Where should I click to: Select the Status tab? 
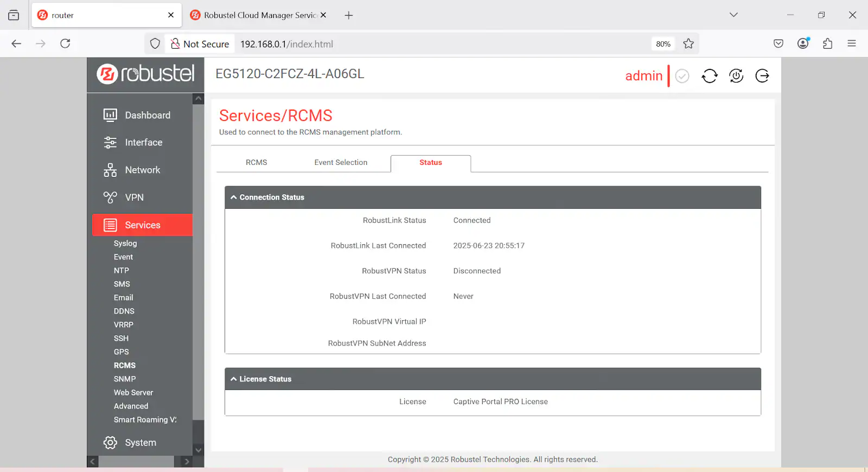click(431, 163)
